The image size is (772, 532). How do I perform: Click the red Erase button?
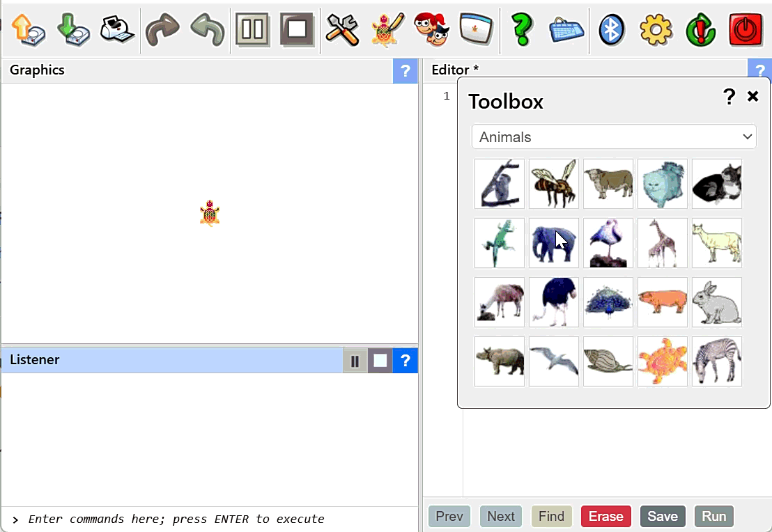[x=605, y=516]
